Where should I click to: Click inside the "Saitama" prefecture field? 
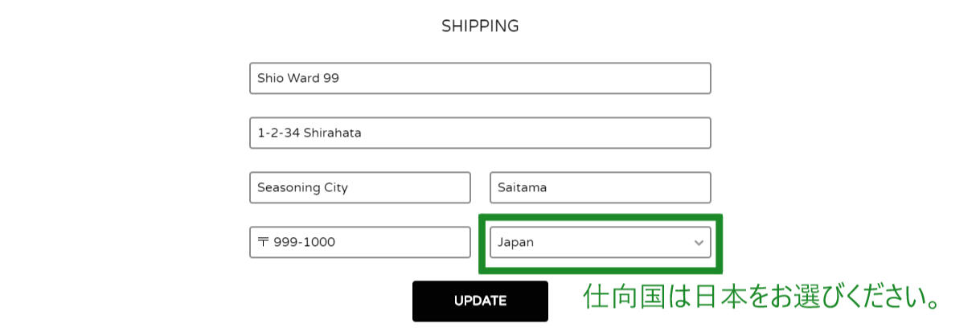600,188
